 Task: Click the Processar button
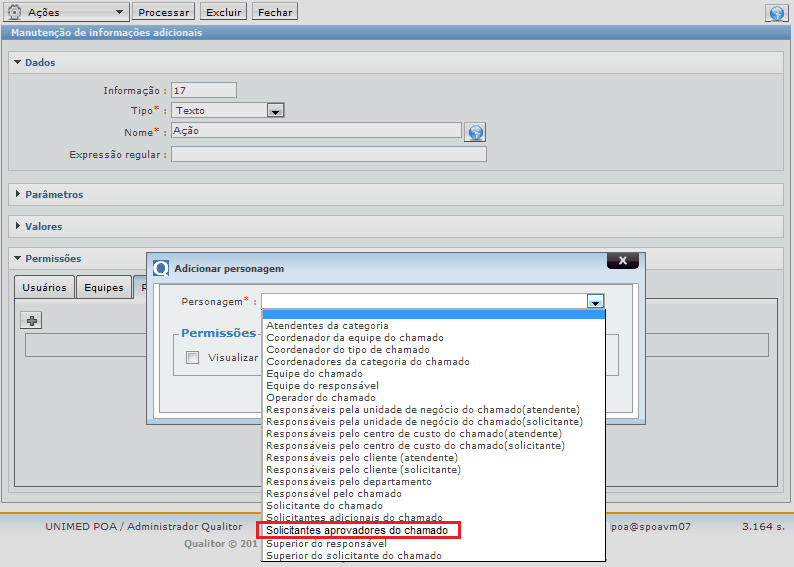(x=164, y=13)
